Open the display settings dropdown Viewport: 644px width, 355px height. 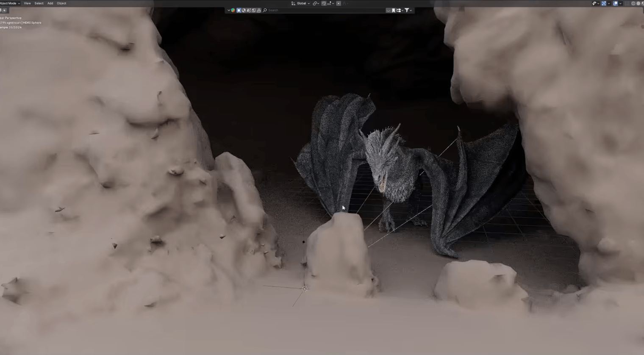point(400,10)
